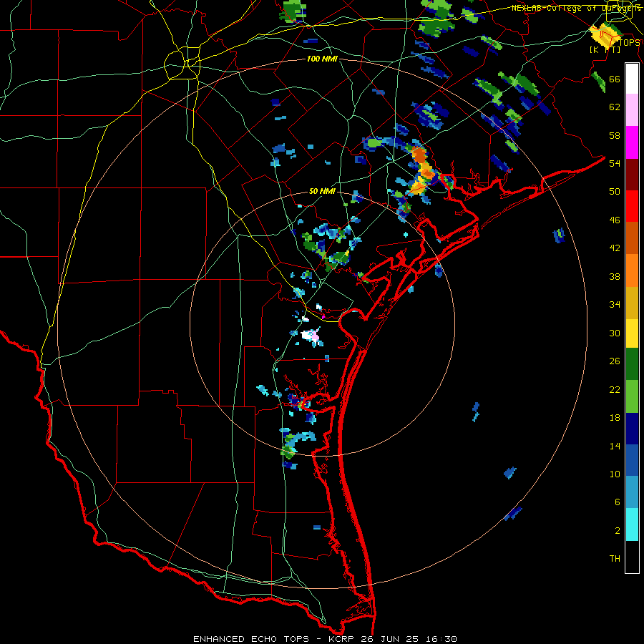644x644 pixels.
Task: Click the legend value "22"
Action: point(615,390)
